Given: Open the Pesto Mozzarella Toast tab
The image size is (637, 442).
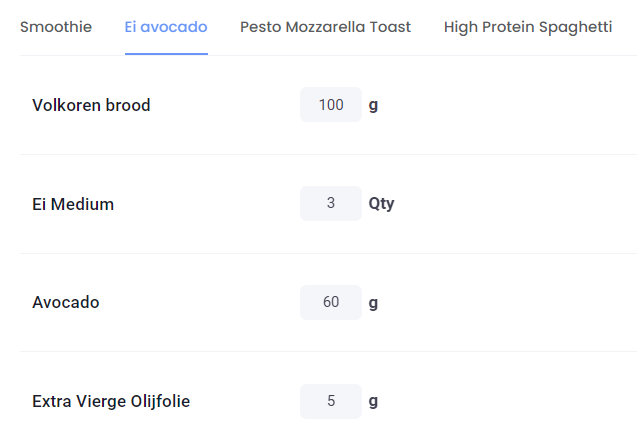Looking at the screenshot, I should point(325,27).
